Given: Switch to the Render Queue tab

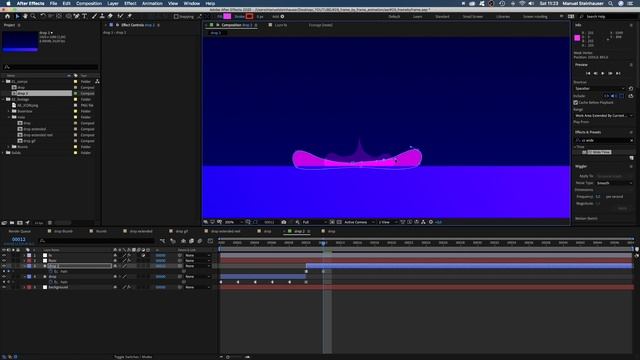Looking at the screenshot, I should [x=19, y=231].
